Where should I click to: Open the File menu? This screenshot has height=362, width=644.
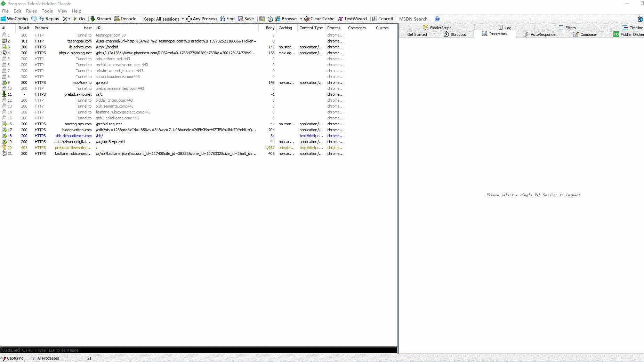coord(6,11)
